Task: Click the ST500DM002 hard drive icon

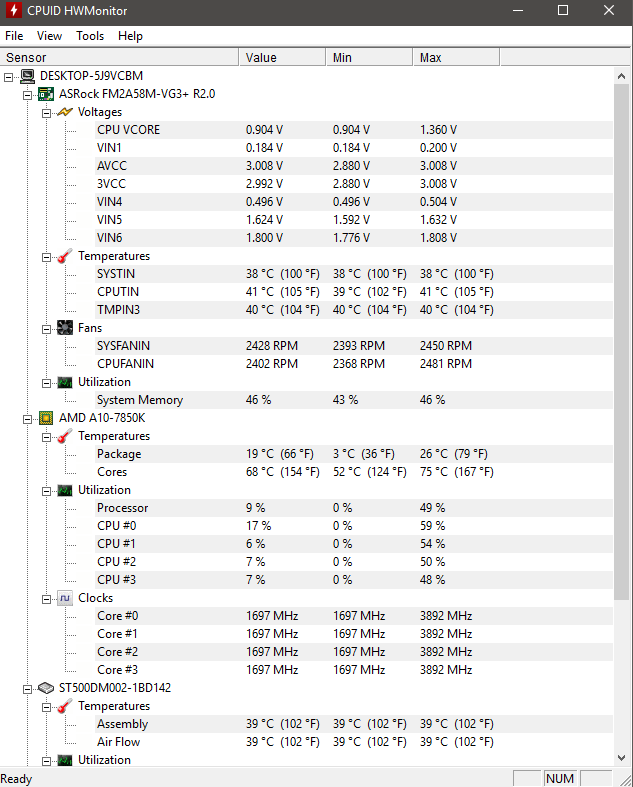Action: (46, 688)
